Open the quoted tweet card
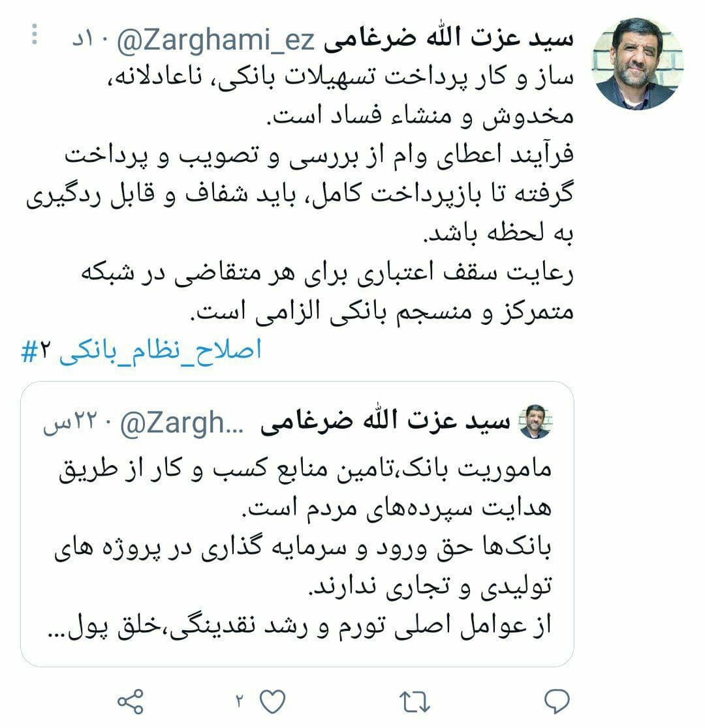The height and width of the screenshot is (728, 705). pyautogui.click(x=298, y=524)
